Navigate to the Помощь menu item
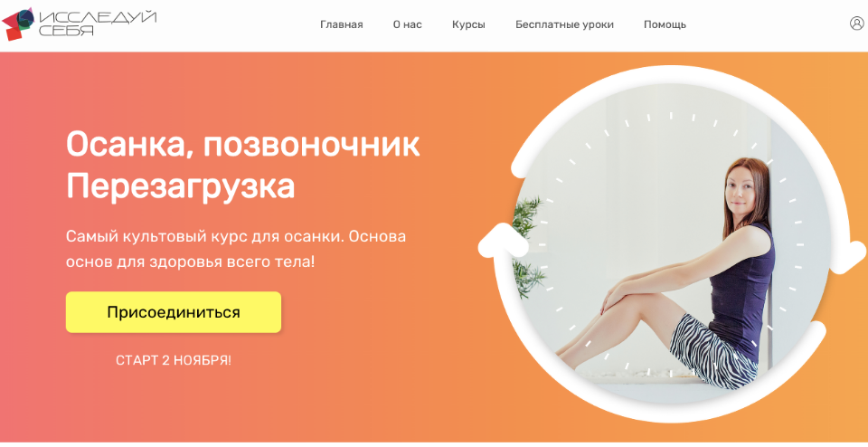 click(665, 24)
